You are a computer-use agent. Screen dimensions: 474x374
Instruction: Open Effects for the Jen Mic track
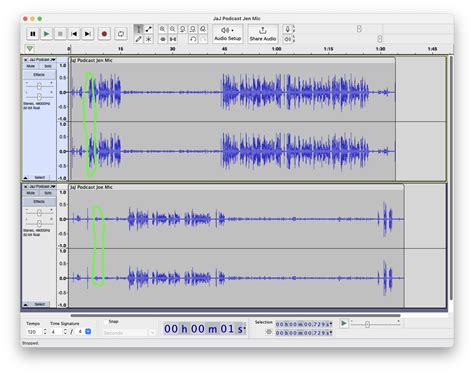39,75
